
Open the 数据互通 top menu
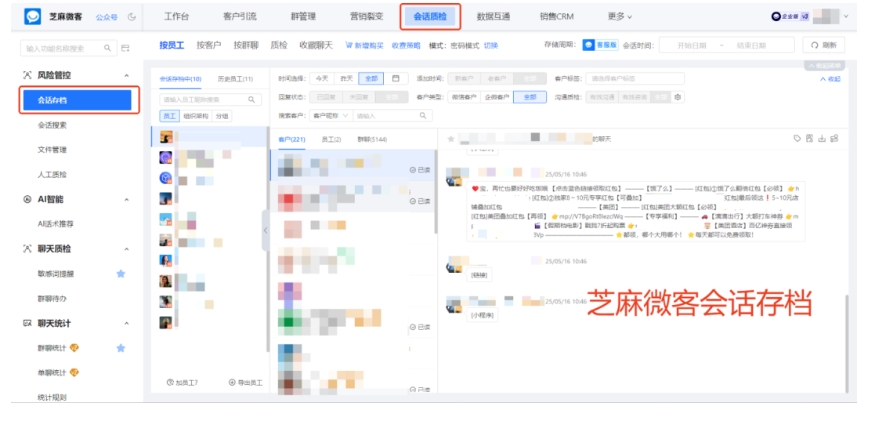(x=493, y=17)
